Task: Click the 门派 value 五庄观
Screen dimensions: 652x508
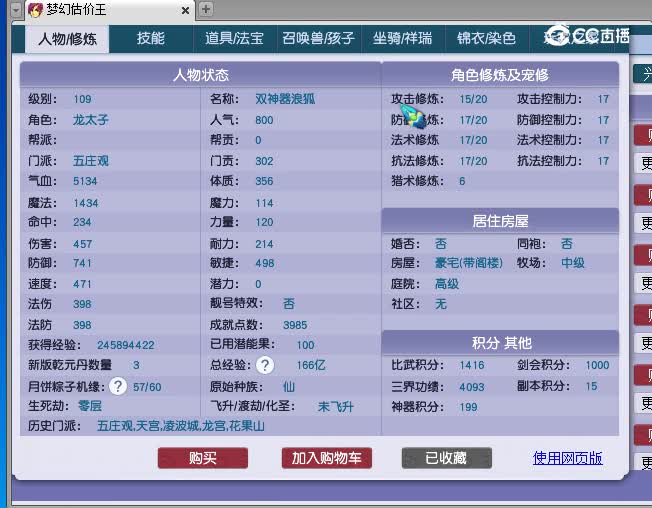Action: 91,161
